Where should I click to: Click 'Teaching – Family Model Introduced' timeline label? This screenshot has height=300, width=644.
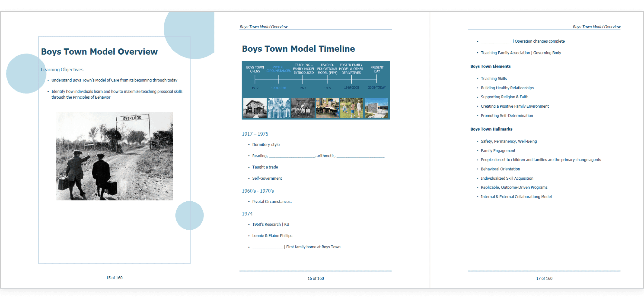click(x=303, y=69)
